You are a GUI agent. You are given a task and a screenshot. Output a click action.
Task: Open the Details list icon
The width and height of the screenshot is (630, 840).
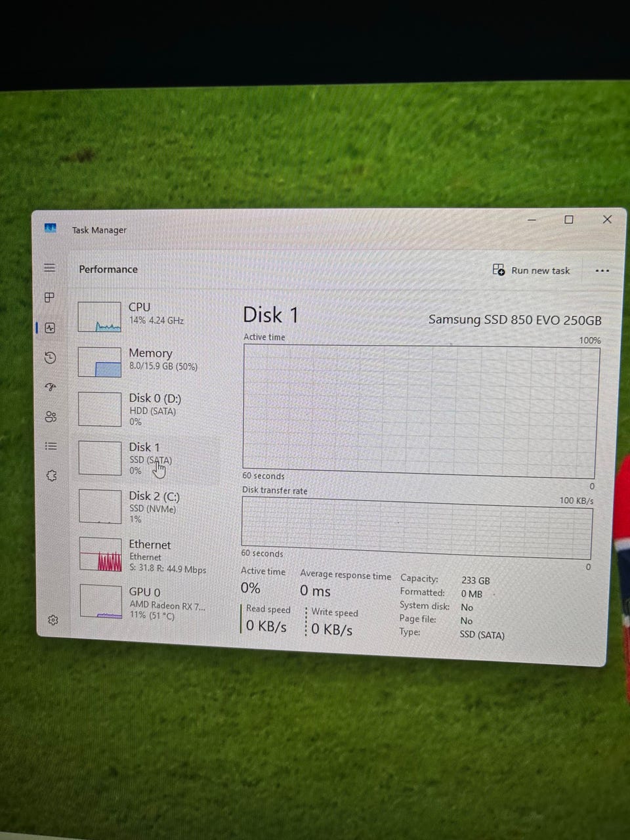[51, 446]
